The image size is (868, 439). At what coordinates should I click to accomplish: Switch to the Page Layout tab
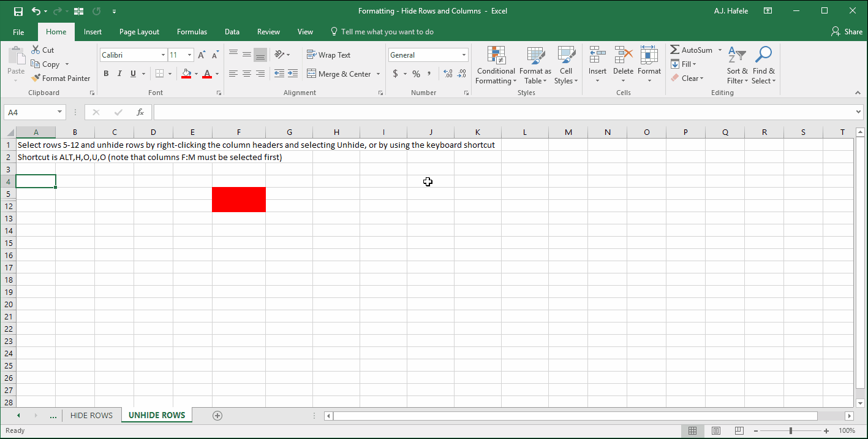coord(139,32)
